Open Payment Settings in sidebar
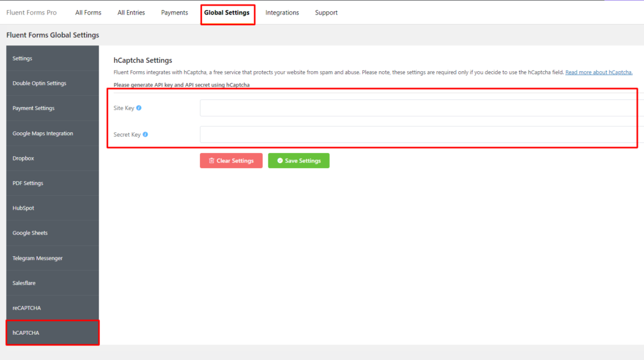Viewport: 644px width, 360px height. tap(53, 108)
